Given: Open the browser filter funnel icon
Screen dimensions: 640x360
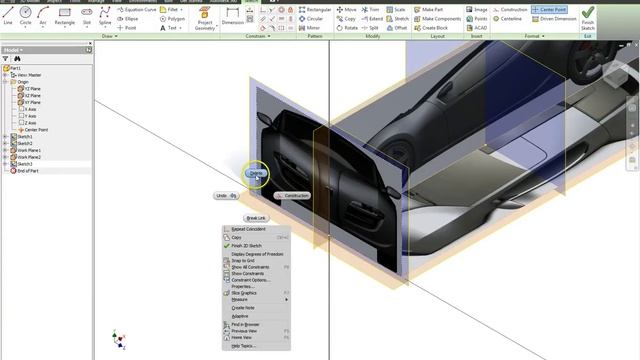Looking at the screenshot, I should pyautogui.click(x=5, y=59).
